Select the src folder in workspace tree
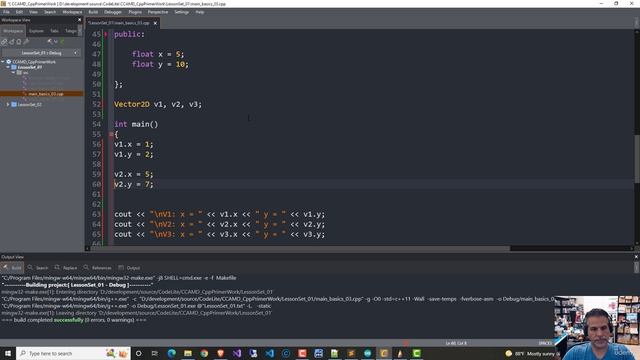This screenshot has height=360, width=640. 25,73
